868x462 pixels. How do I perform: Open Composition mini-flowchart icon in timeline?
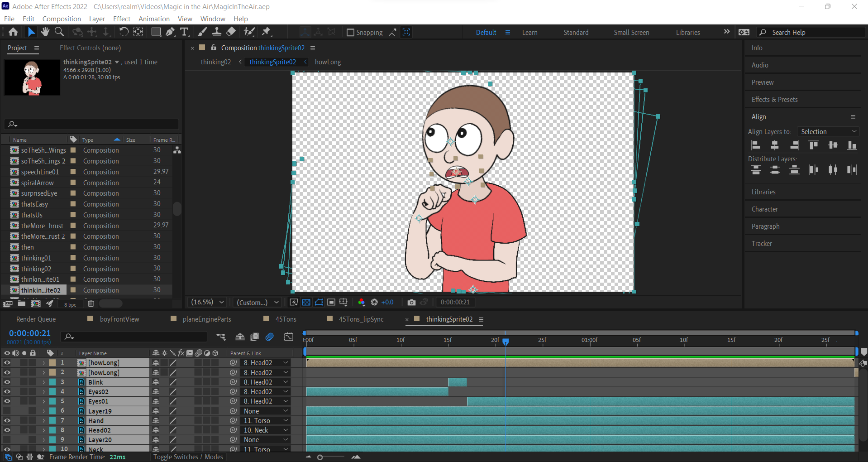221,337
